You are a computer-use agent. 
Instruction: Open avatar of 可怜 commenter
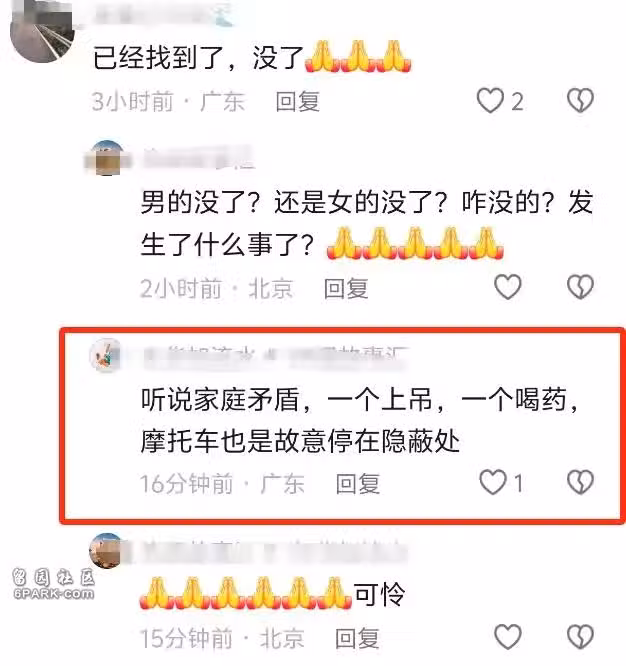(106, 550)
